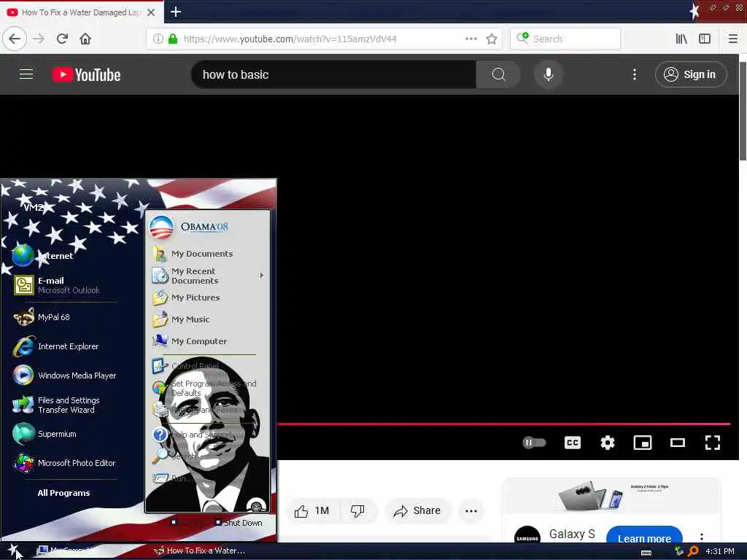
Task: Open the browser hamburger menu
Action: pyautogui.click(x=732, y=39)
